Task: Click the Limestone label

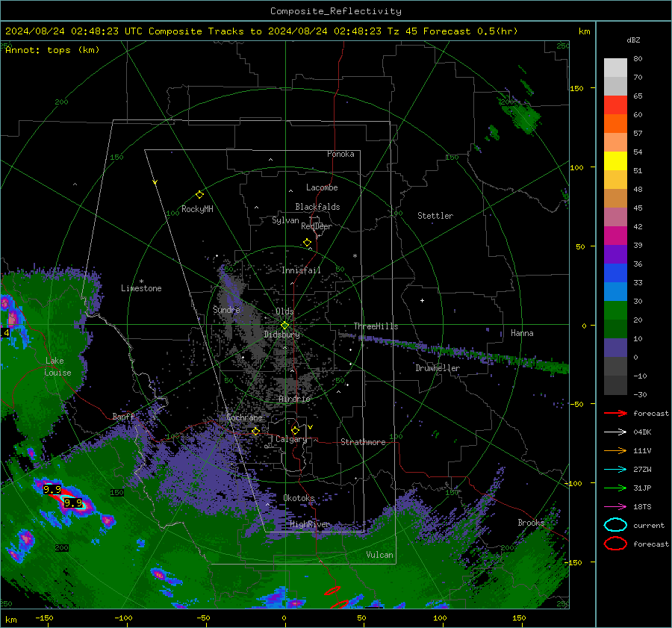Action: click(x=141, y=288)
